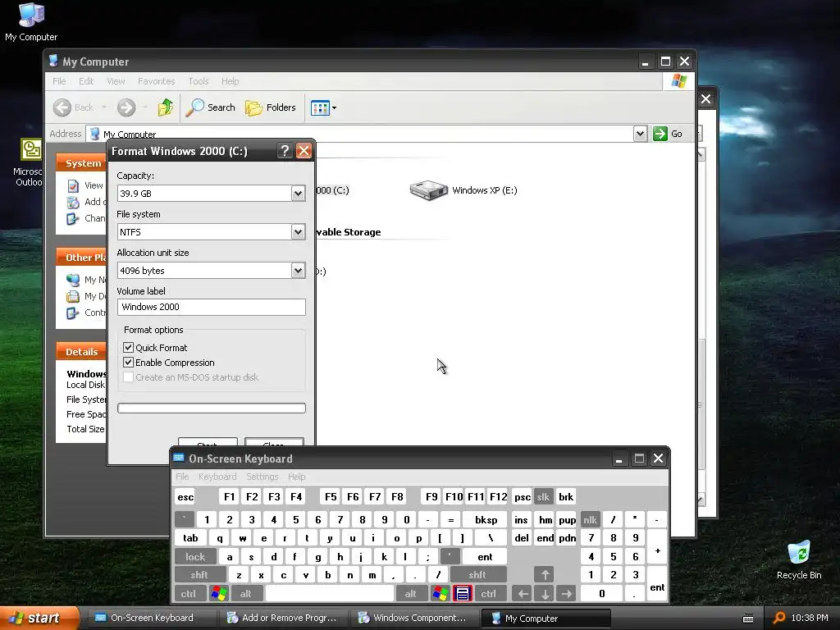Open the Recycle Bin icon
This screenshot has width=840, height=630.
pyautogui.click(x=799, y=559)
